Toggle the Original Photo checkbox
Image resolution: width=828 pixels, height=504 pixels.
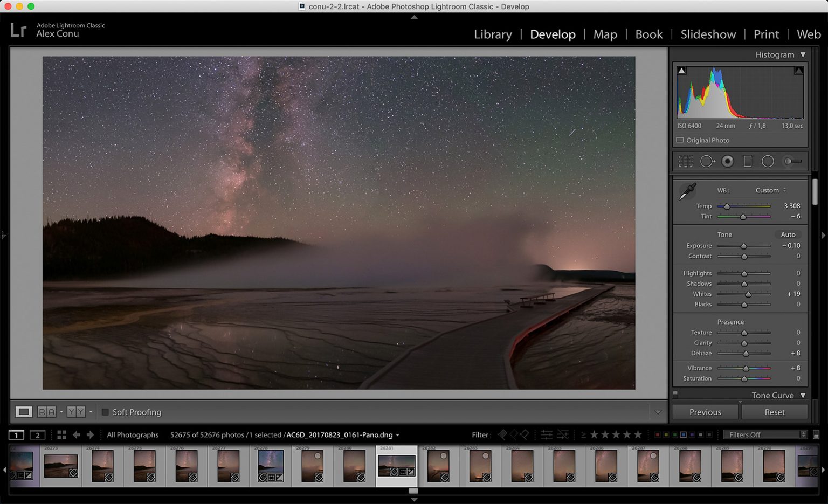pos(680,140)
